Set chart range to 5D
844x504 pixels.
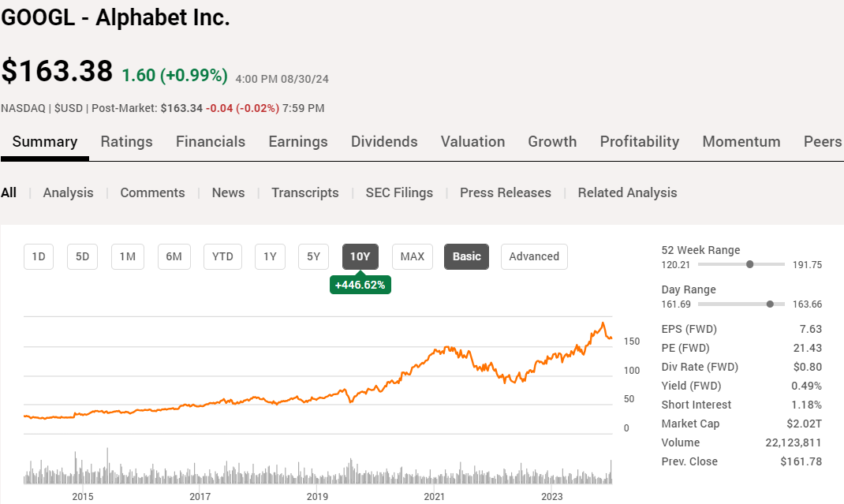point(82,257)
